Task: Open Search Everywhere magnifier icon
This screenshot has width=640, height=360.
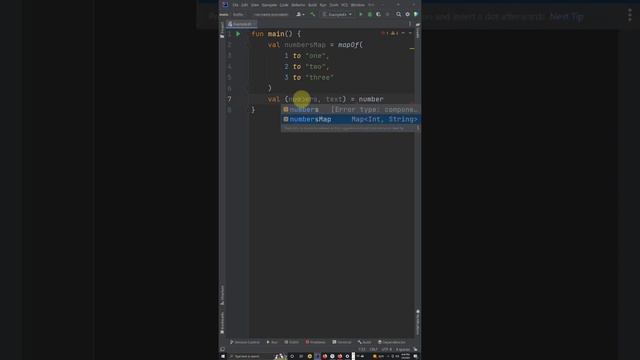Action: 398,14
